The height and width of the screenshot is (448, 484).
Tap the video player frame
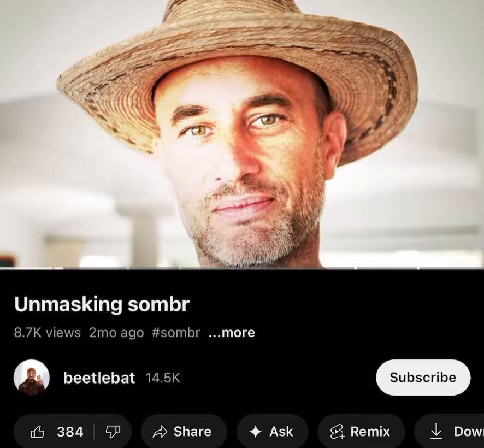coord(242,133)
